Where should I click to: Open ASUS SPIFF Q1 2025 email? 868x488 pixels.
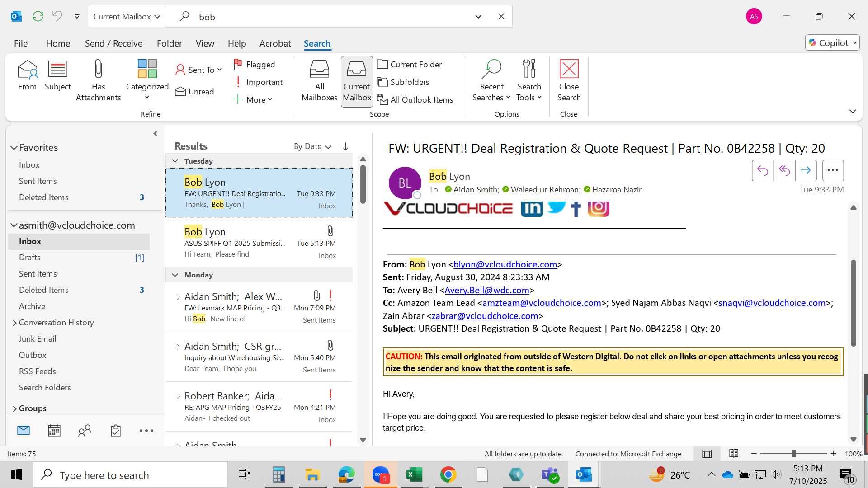[x=259, y=243]
